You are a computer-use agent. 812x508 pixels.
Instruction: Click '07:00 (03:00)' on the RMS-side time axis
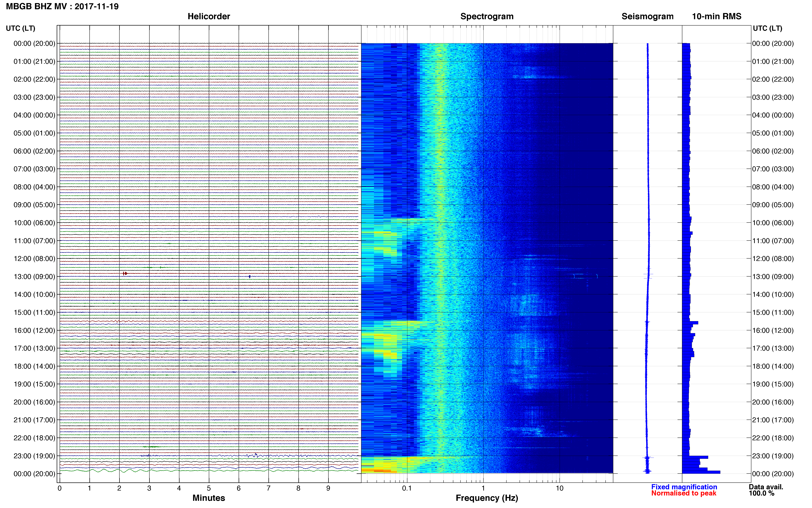point(773,169)
